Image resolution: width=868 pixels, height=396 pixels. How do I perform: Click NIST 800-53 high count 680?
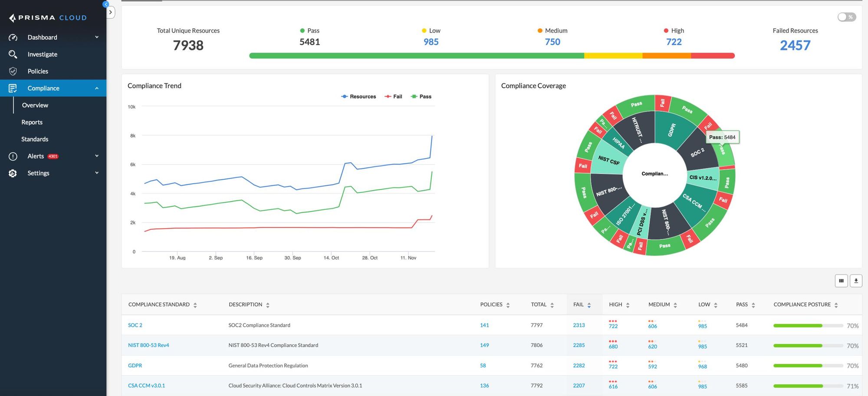pos(613,346)
